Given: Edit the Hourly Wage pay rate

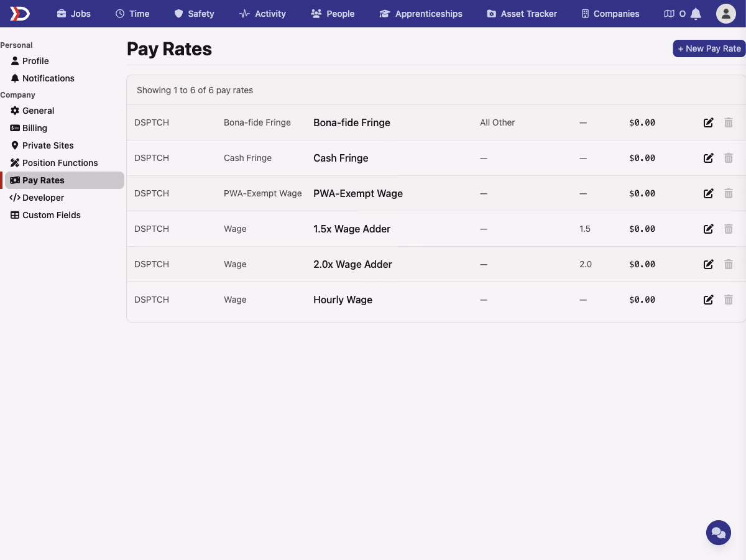Looking at the screenshot, I should 708,300.
